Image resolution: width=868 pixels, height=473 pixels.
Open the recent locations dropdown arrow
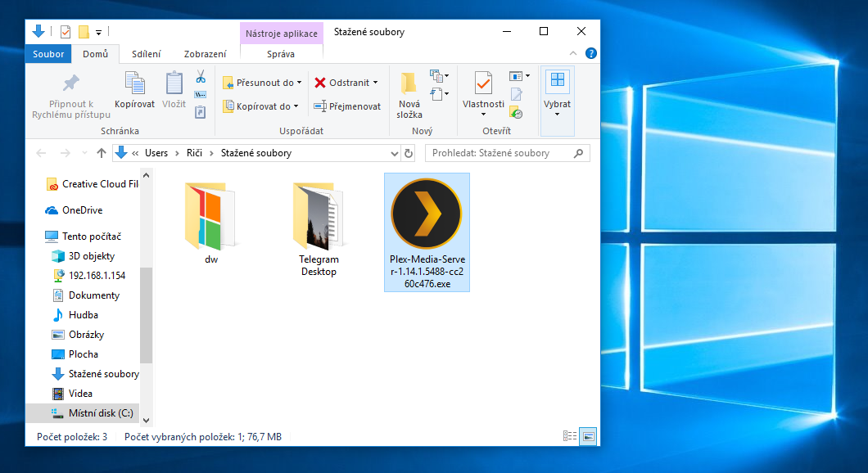(x=84, y=153)
